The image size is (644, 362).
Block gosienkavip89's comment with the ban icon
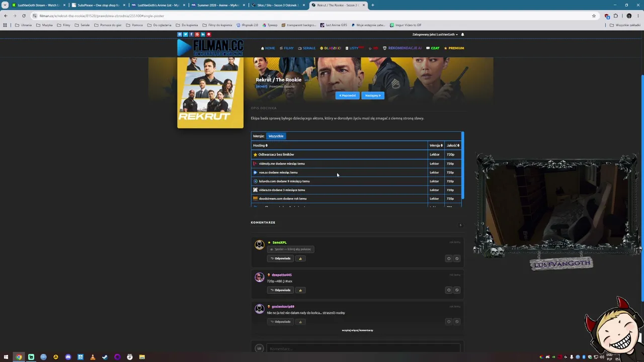click(457, 322)
